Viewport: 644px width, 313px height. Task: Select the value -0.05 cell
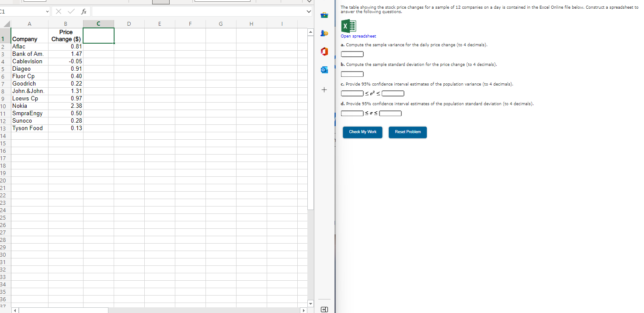tap(66, 61)
